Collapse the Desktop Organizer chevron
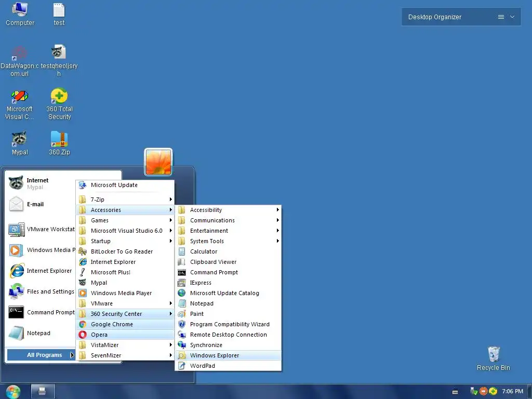532x399 pixels. tap(512, 17)
